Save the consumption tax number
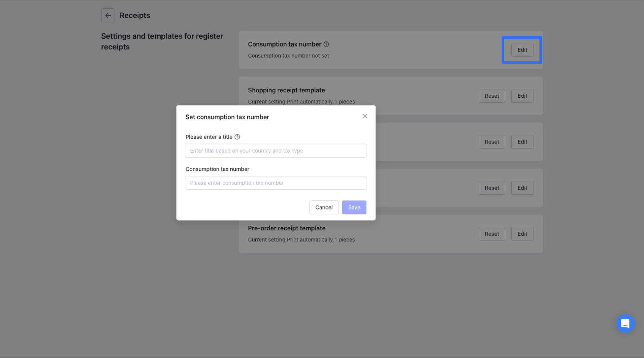The image size is (644, 358). (x=354, y=208)
